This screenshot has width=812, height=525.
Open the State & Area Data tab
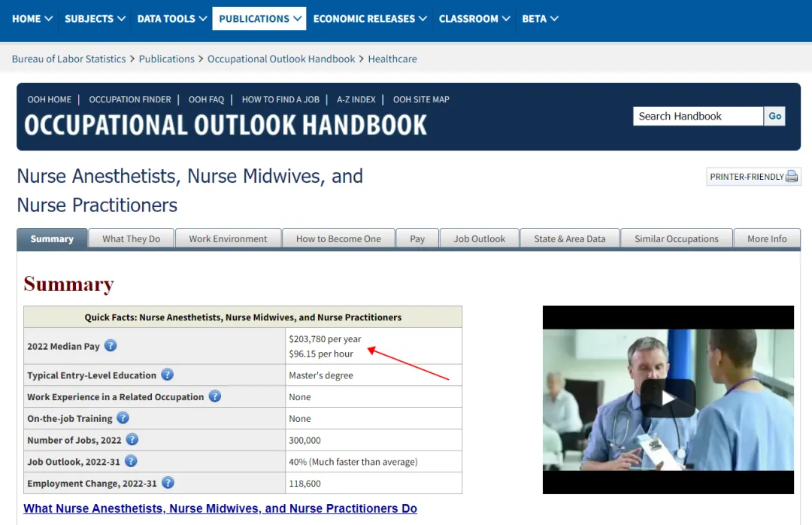tap(570, 239)
